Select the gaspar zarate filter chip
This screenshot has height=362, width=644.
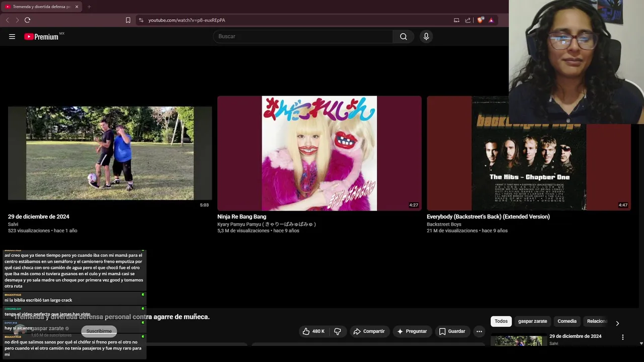point(532,321)
